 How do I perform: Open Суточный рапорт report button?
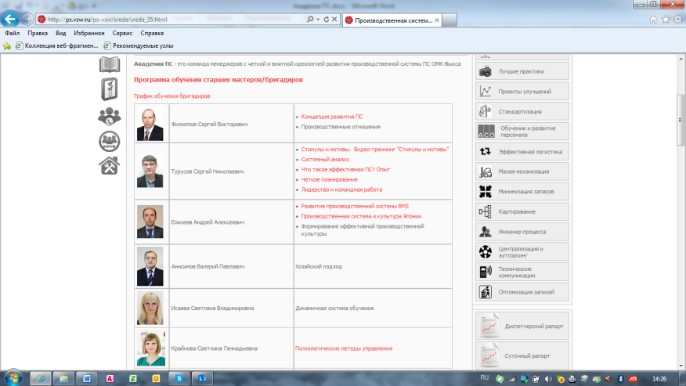click(x=522, y=355)
